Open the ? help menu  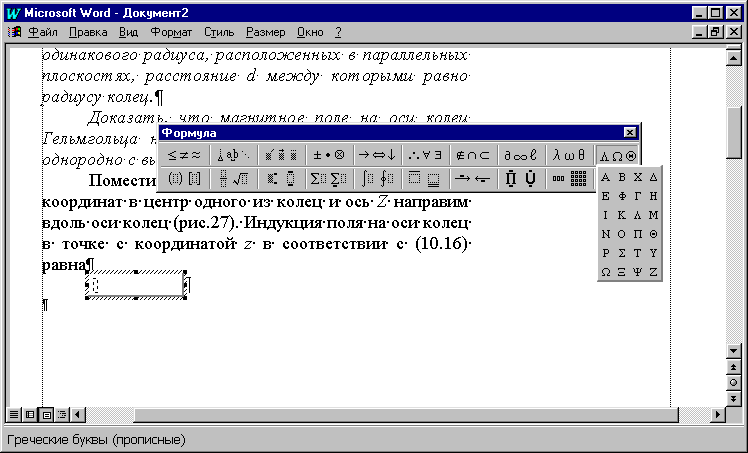coord(338,32)
